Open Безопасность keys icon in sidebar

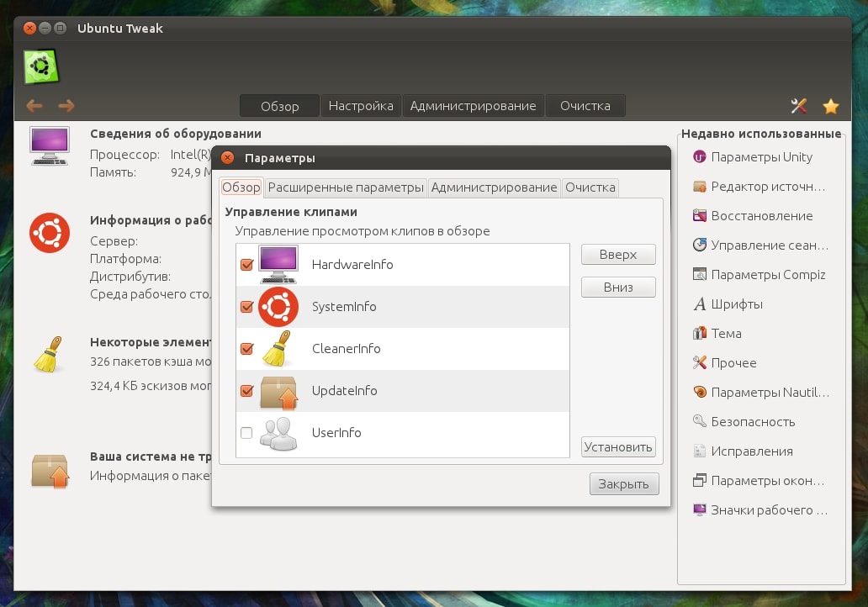700,422
